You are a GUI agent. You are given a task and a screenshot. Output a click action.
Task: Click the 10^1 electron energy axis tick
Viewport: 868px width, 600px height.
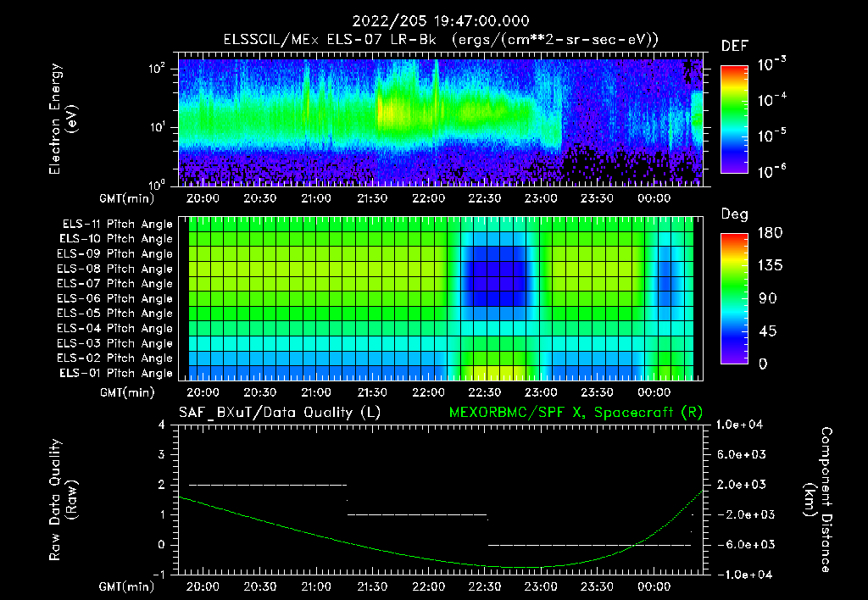coord(157,127)
